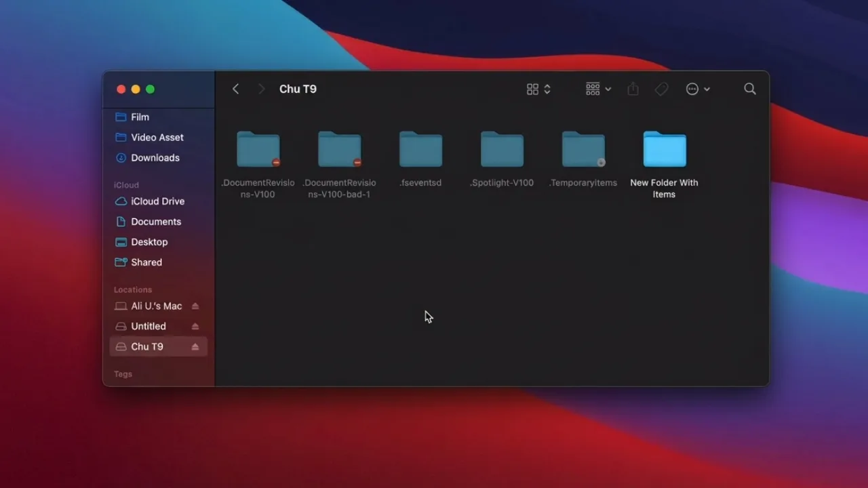The height and width of the screenshot is (488, 868).
Task: Select the .DocumentRevisions-V100 folder icon
Action: pos(258,149)
